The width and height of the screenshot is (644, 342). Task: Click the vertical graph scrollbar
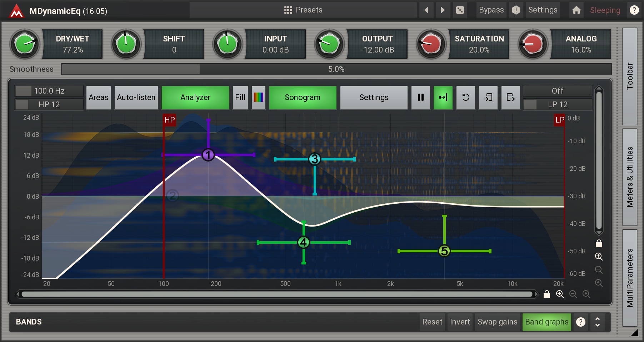tap(599, 160)
